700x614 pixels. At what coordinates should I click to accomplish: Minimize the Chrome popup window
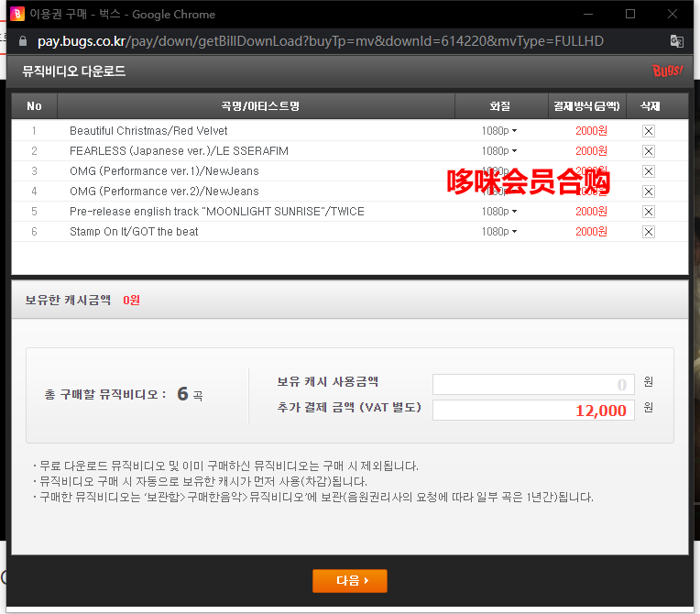(588, 15)
